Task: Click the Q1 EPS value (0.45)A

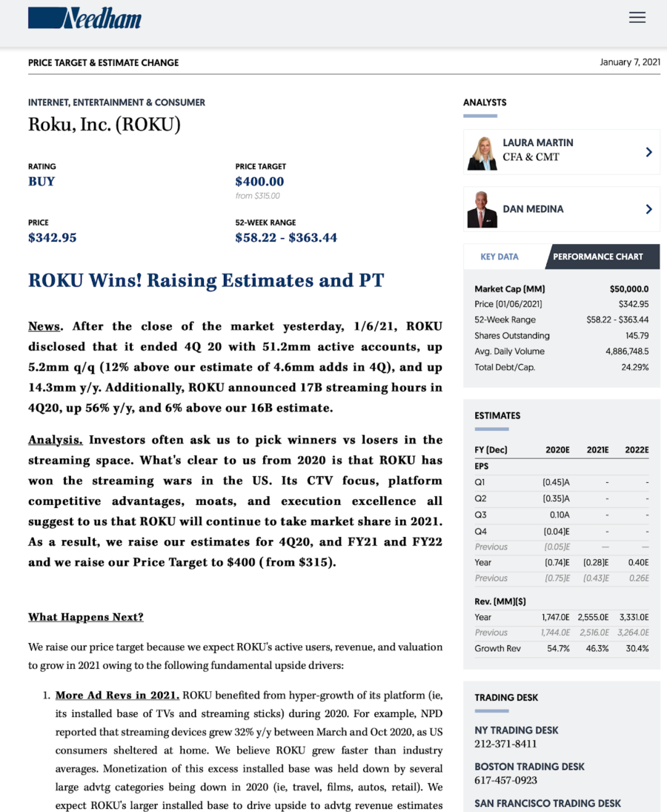Action: tap(557, 482)
